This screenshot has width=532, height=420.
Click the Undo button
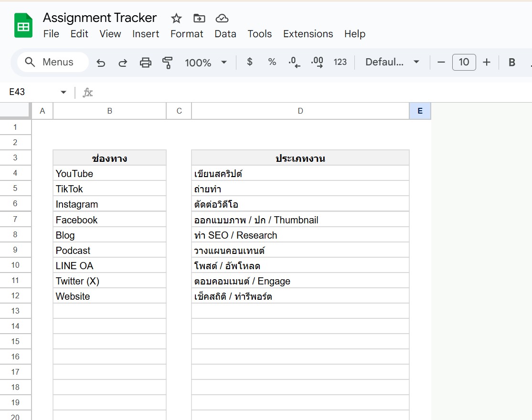pos(100,62)
